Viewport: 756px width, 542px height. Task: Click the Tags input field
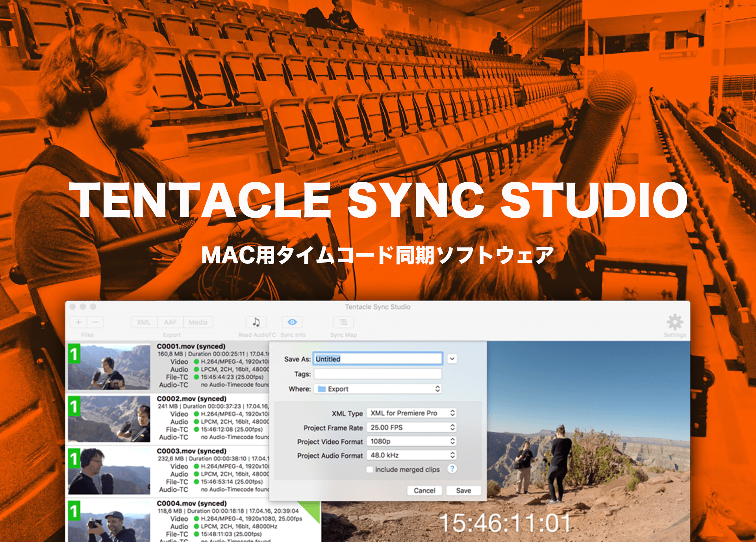coord(378,374)
